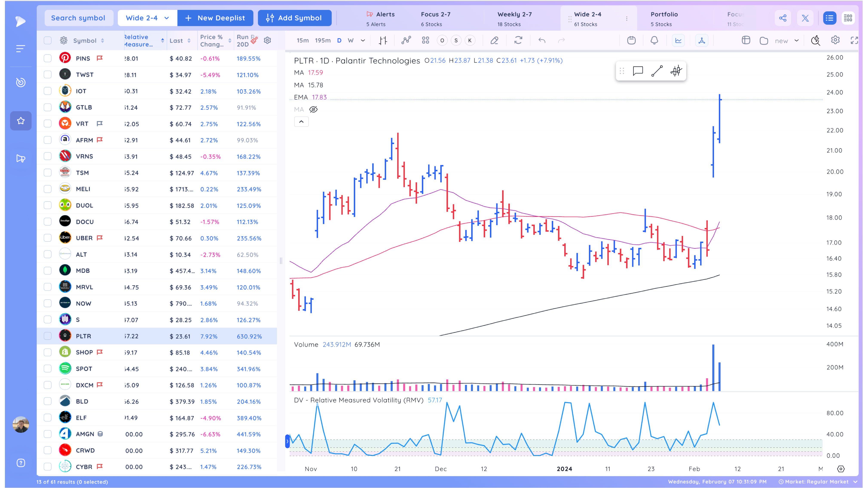The height and width of the screenshot is (488, 868).
Task: Open the alerts flag sidebar icon
Action: coord(21,158)
